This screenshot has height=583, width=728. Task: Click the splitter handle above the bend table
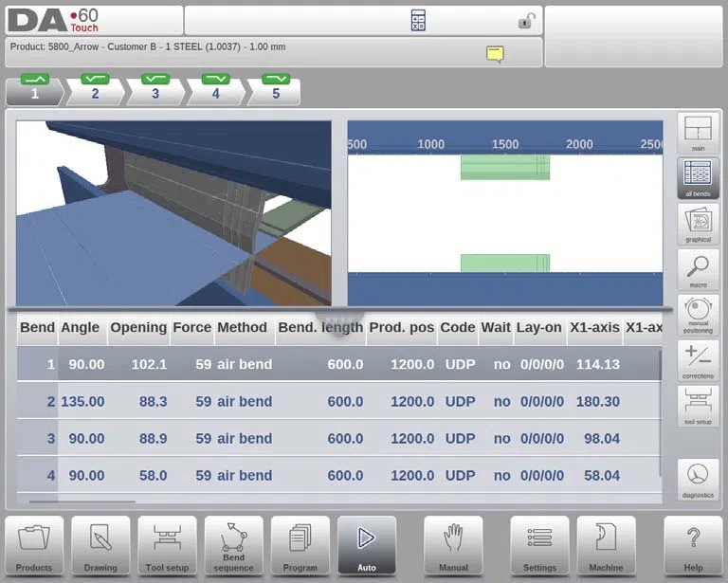[x=339, y=321]
